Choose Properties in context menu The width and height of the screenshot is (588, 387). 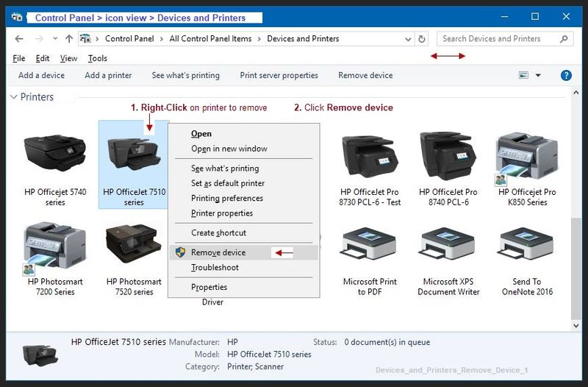click(244, 287)
